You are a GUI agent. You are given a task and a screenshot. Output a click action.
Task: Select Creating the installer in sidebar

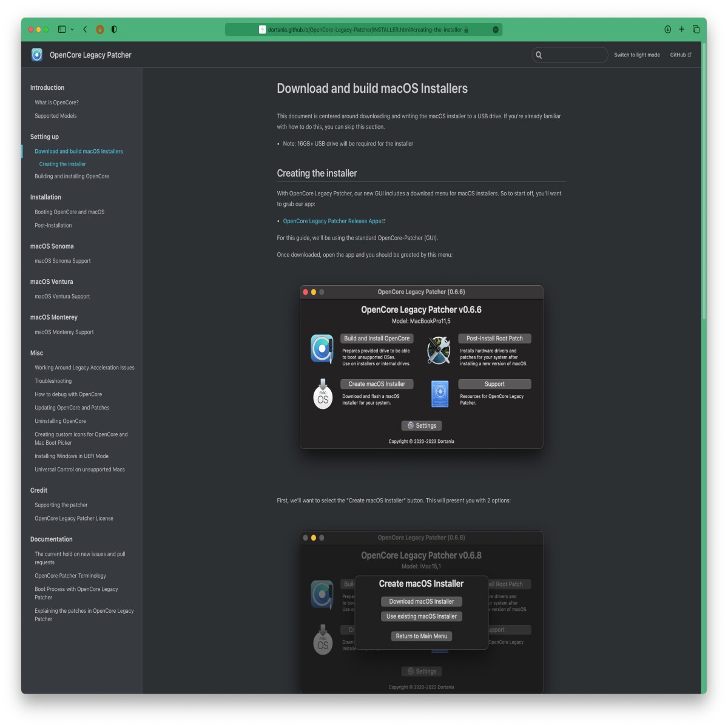[x=62, y=164]
